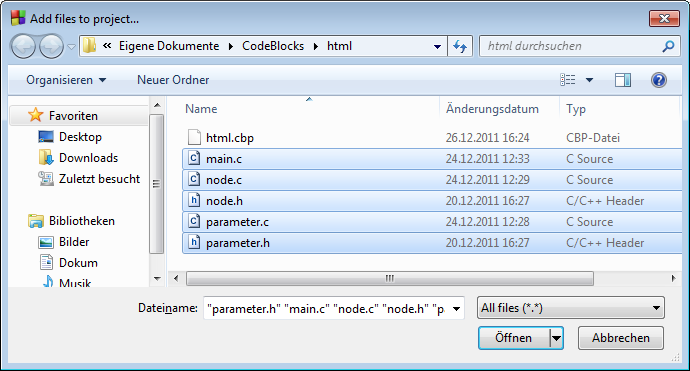The image size is (690, 371).
Task: Show the preview pane
Action: tap(623, 80)
